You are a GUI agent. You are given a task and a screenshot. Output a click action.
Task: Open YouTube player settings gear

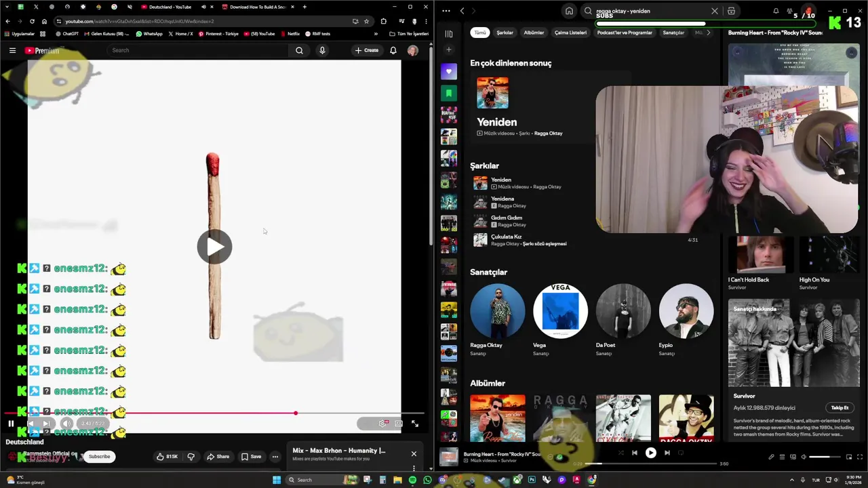point(383,424)
